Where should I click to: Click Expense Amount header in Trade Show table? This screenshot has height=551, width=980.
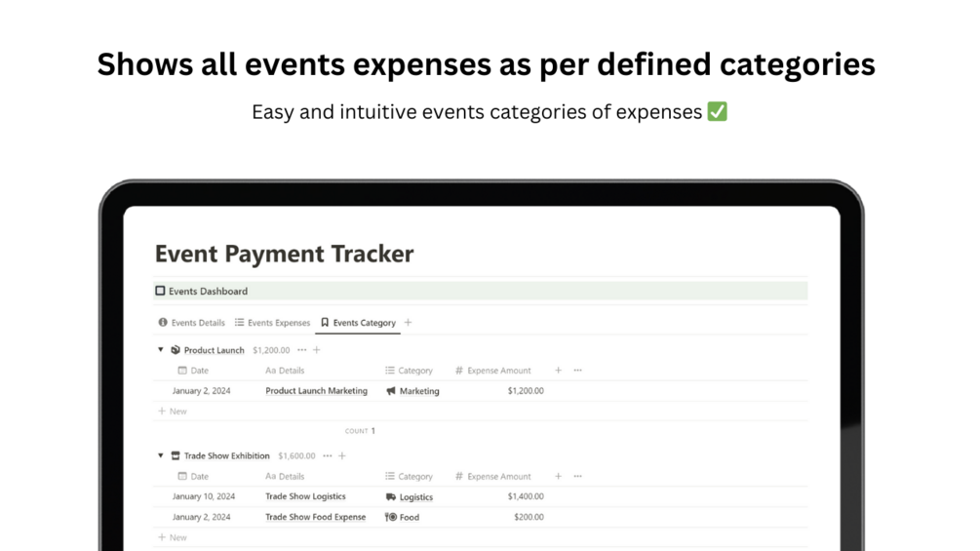[493, 476]
